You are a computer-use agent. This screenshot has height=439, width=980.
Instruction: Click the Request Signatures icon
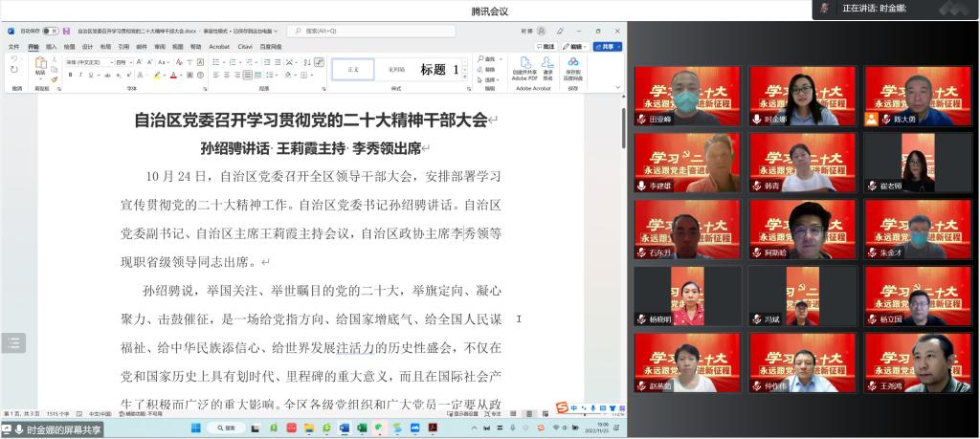click(548, 67)
